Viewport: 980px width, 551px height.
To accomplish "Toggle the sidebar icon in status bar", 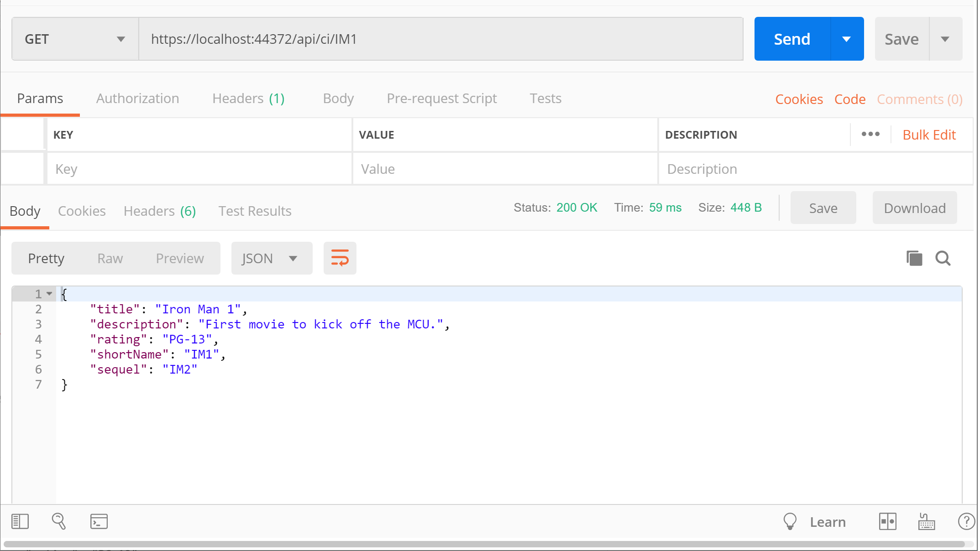I will 20,521.
